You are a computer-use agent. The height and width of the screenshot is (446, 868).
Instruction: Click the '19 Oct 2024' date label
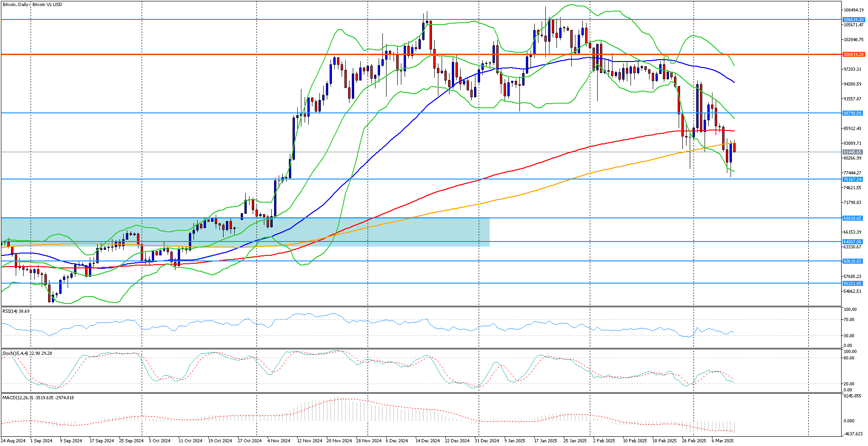[x=220, y=441]
